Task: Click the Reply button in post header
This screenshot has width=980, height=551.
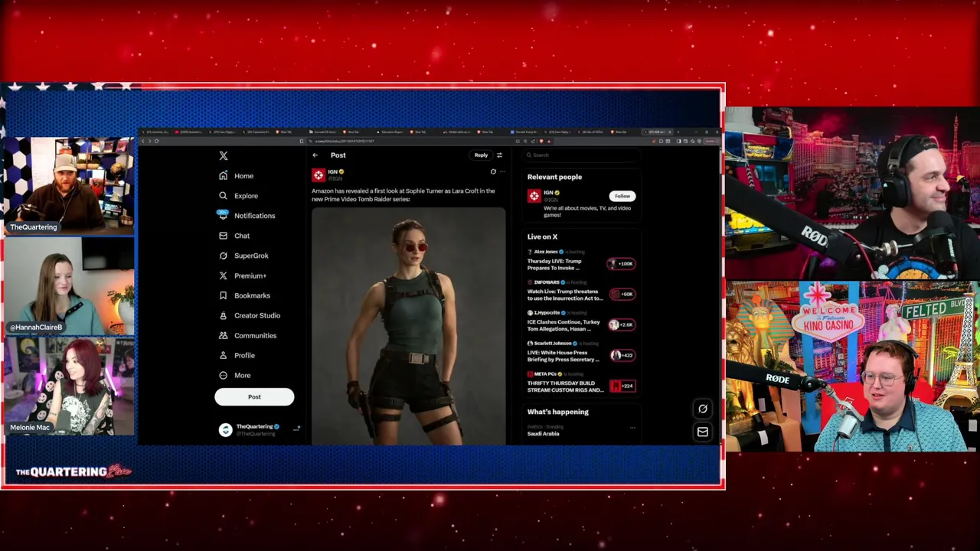Action: point(481,155)
